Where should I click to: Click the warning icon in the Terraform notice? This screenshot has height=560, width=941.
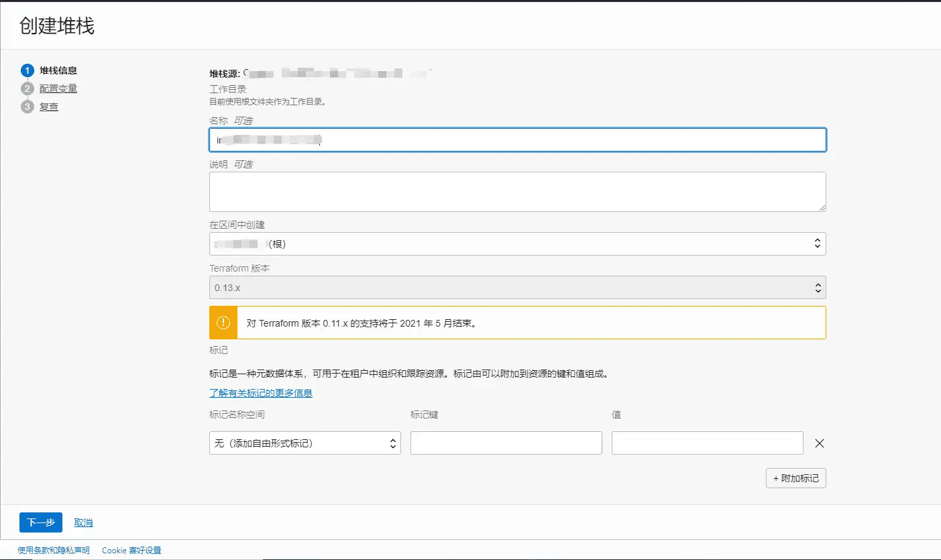[x=223, y=323]
